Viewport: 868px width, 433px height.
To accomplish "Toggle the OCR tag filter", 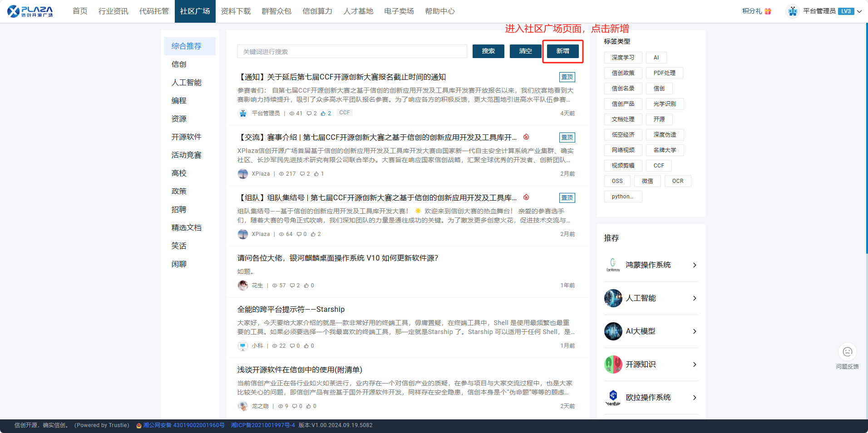I will pos(677,181).
